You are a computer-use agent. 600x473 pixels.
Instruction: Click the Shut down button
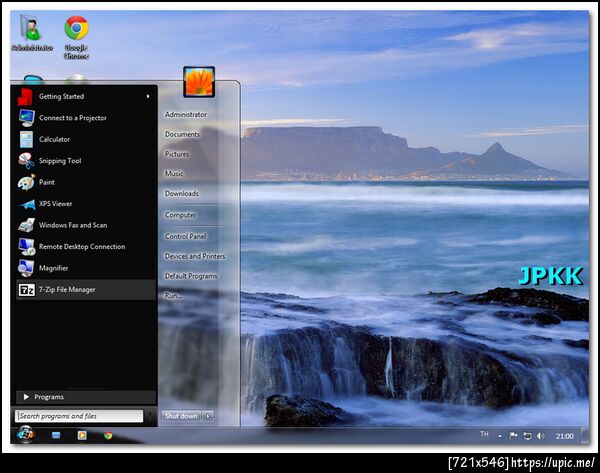[182, 416]
